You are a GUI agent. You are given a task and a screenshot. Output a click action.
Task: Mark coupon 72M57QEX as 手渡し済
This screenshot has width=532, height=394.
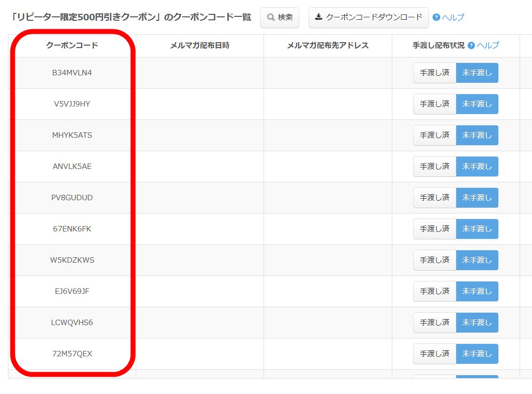coord(434,354)
